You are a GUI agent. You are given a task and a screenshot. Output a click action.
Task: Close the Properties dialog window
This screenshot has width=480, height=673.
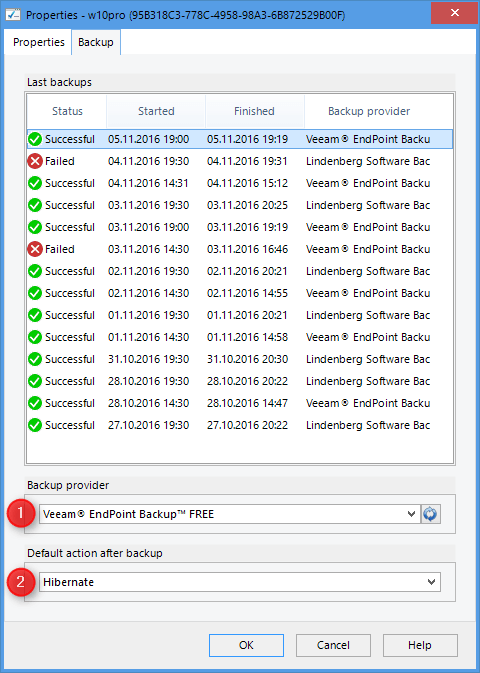pyautogui.click(x=455, y=13)
